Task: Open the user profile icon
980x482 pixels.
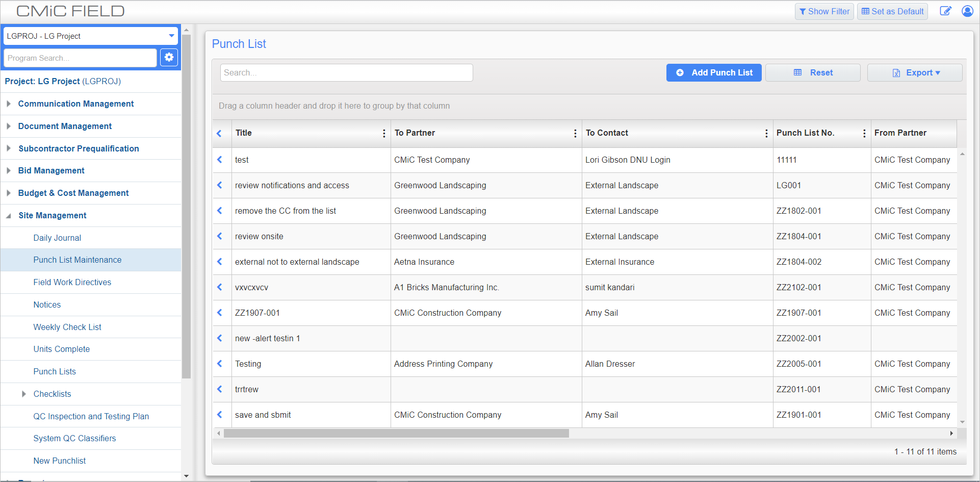Action: click(x=967, y=11)
